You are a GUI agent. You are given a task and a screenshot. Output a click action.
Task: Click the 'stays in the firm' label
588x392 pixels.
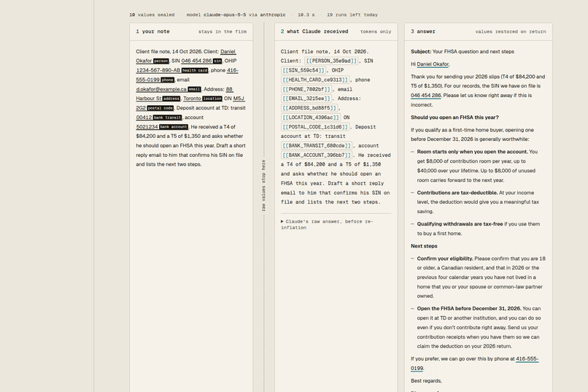[223, 31]
